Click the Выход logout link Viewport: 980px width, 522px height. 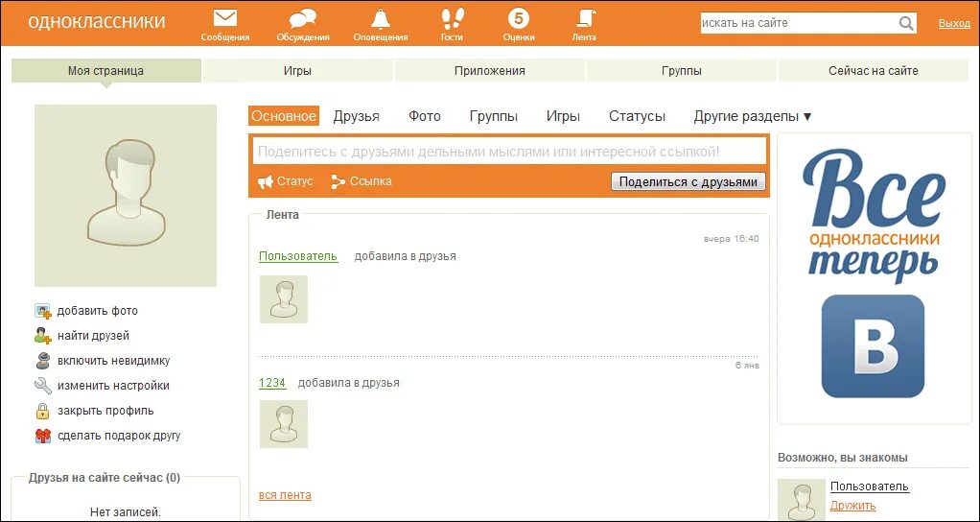954,23
